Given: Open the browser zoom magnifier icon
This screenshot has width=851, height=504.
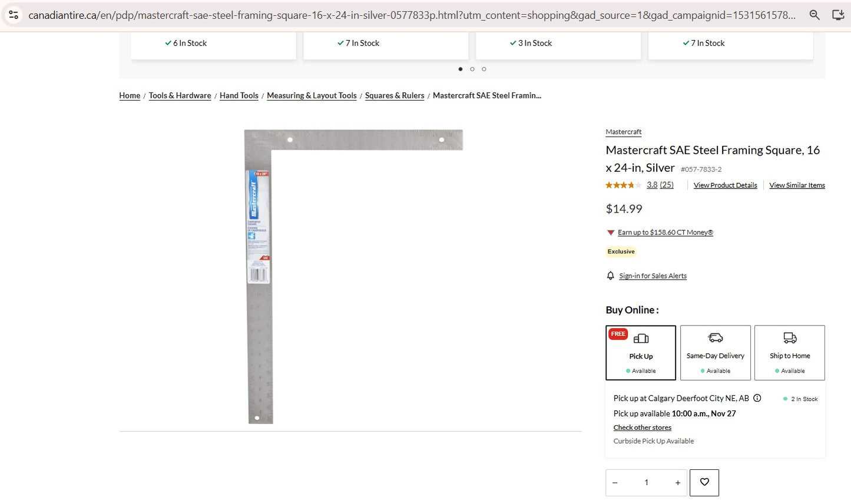Looking at the screenshot, I should click(x=814, y=15).
